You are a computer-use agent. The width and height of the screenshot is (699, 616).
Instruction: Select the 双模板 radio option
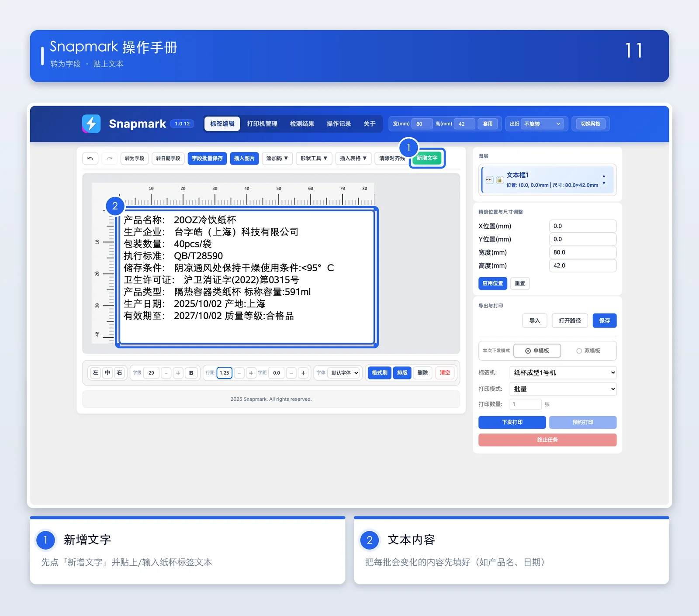(588, 351)
